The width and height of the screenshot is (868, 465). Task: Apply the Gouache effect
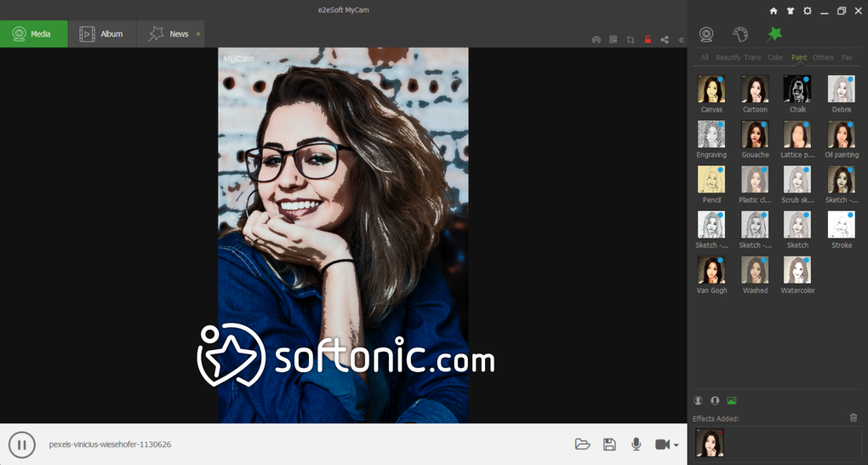click(755, 134)
